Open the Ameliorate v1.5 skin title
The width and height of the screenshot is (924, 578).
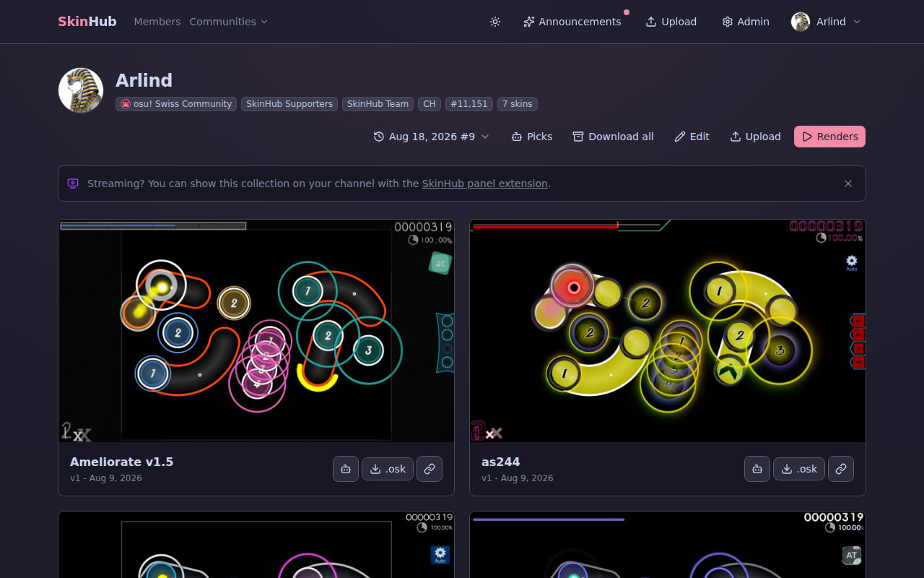[122, 462]
